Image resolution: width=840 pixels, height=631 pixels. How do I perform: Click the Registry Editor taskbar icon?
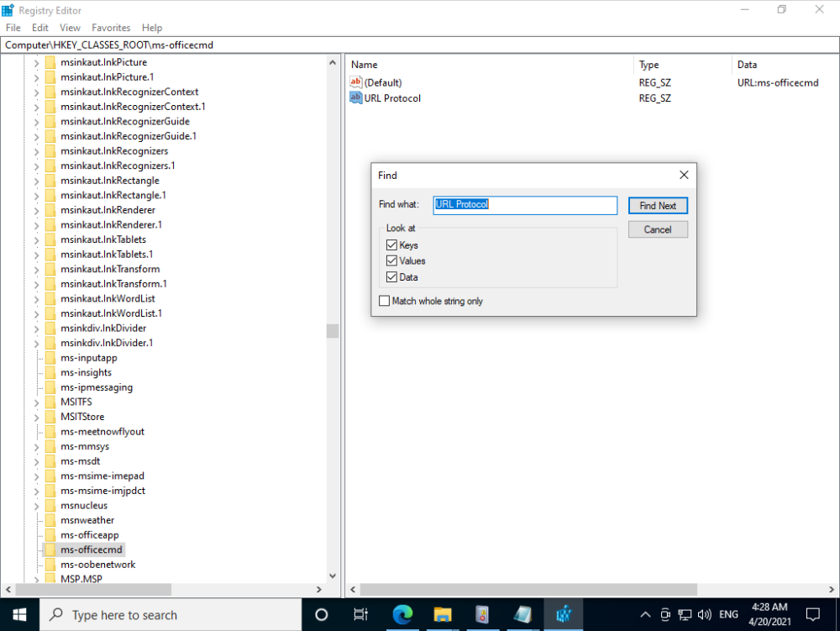point(563,615)
